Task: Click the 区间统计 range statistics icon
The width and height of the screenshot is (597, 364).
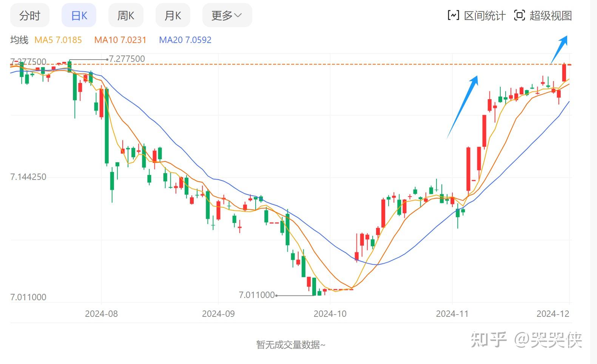Action: tap(453, 15)
